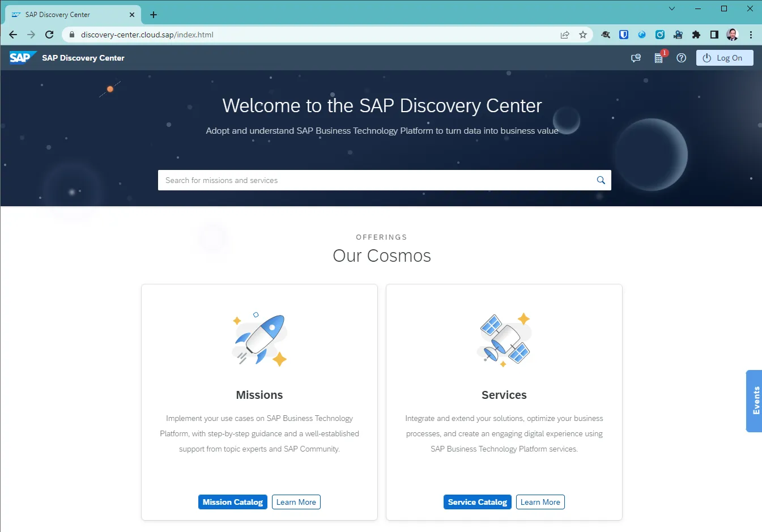Click the SAP logo in the header
This screenshot has width=762, height=532.
(x=22, y=58)
